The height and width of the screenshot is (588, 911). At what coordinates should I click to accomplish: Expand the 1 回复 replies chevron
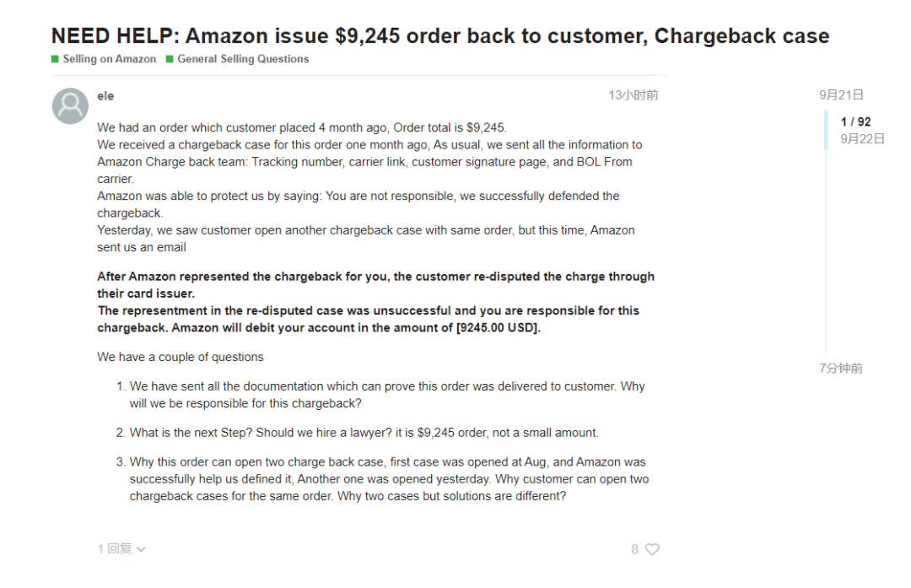point(141,549)
